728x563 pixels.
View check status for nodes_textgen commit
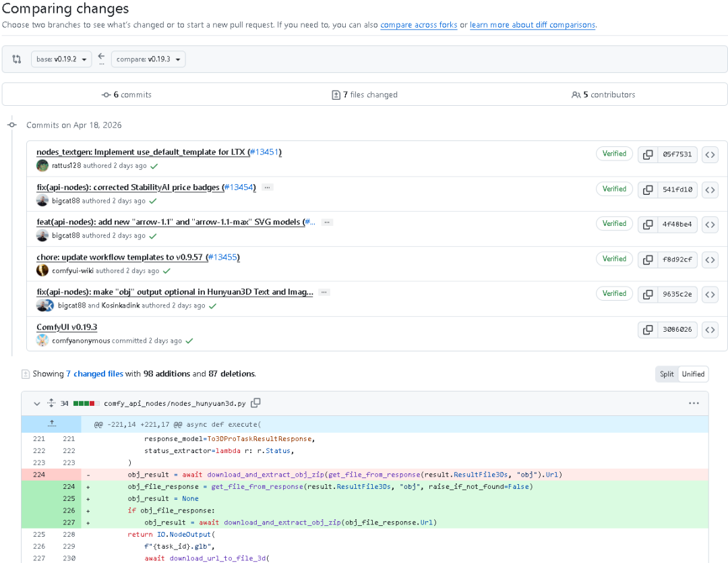point(154,166)
